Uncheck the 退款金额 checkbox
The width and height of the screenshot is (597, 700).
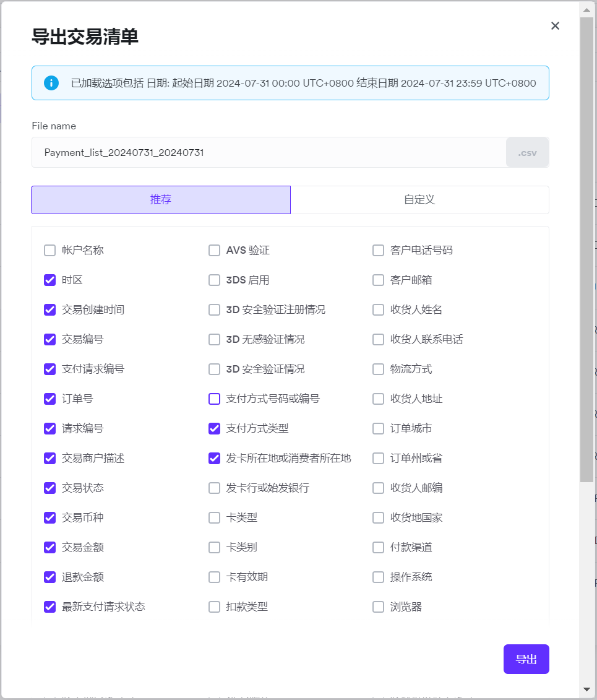click(x=50, y=577)
